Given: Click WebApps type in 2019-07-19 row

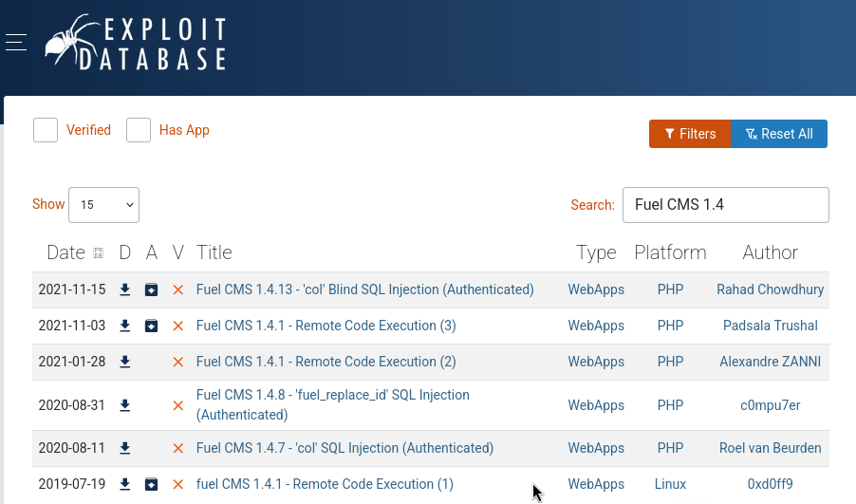Looking at the screenshot, I should pos(596,484).
